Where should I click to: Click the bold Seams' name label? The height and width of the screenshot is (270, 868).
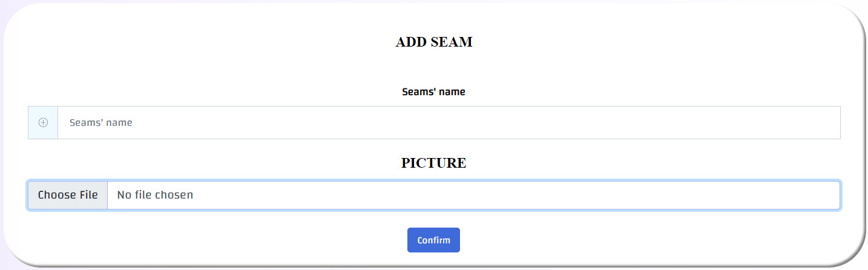433,92
